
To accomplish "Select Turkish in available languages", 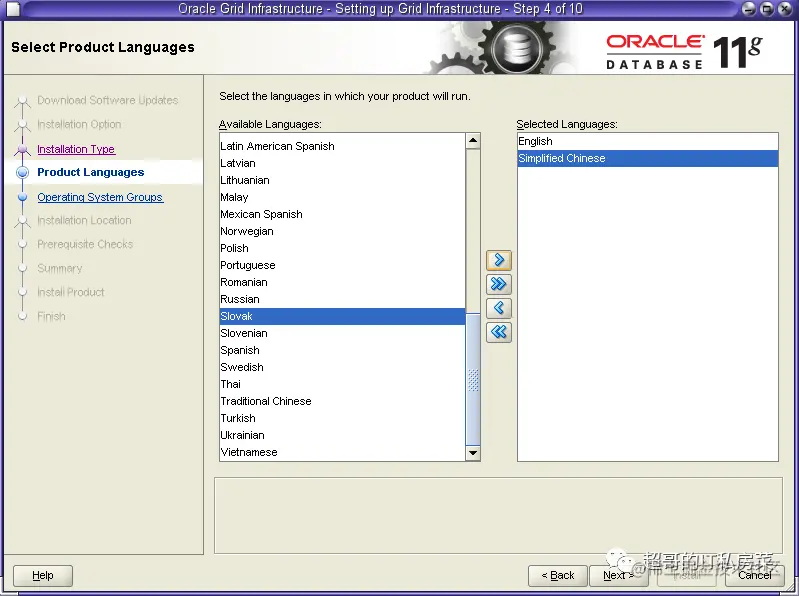I will click(342, 418).
